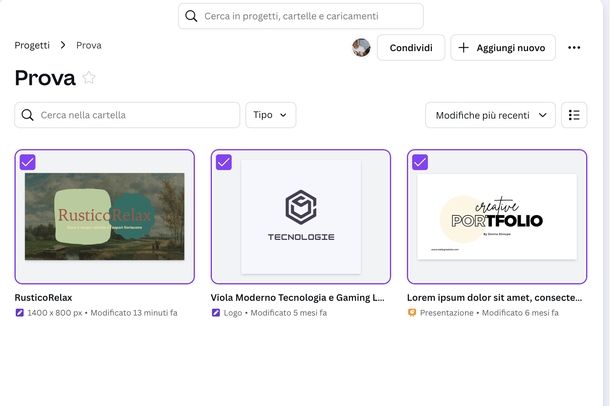610x406 pixels.
Task: Focus the Cerca in progetti search field
Action: click(301, 16)
